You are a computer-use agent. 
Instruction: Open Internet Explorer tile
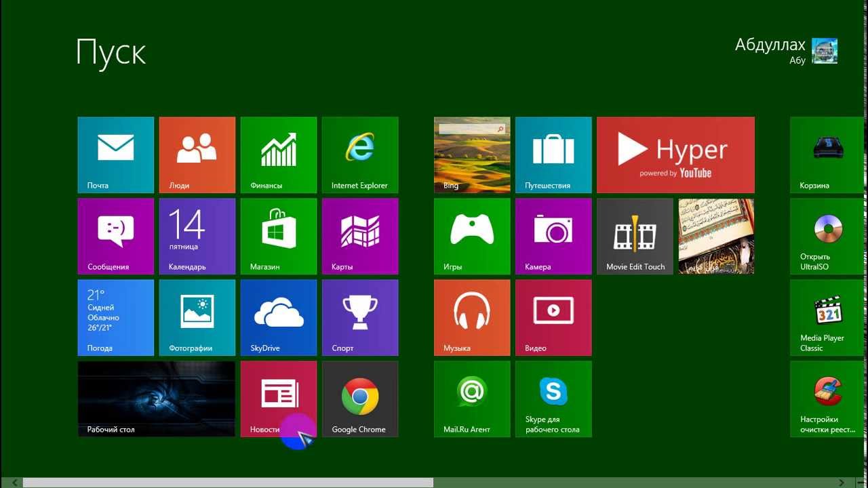pyautogui.click(x=360, y=155)
